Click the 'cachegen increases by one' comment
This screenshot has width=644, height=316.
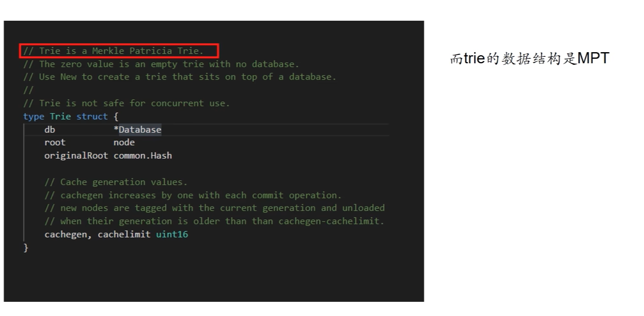pyautogui.click(x=193, y=195)
